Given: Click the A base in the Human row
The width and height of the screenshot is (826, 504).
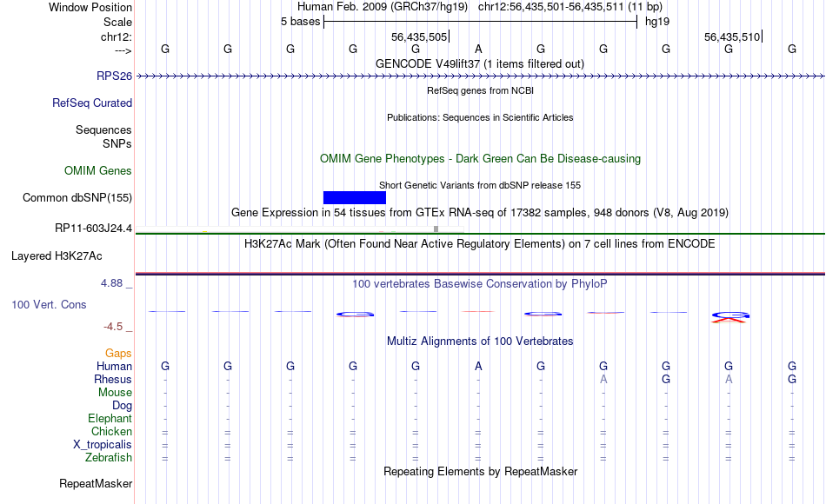Looking at the screenshot, I should coord(478,366).
